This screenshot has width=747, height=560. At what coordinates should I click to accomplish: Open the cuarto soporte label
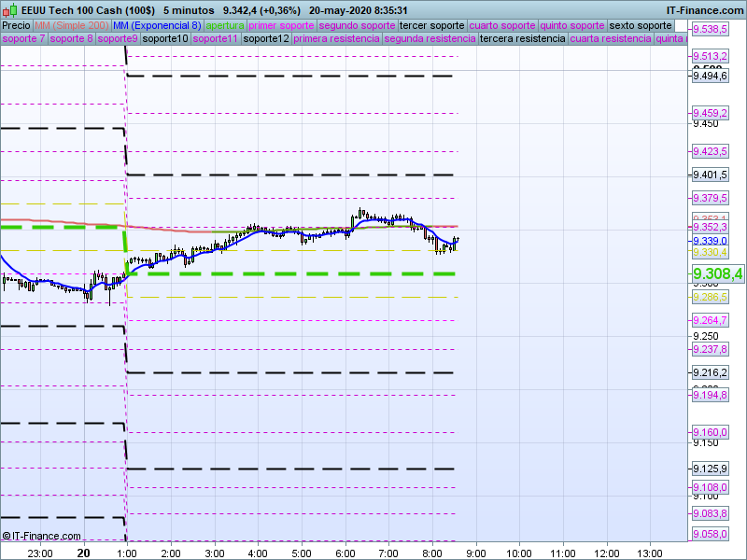(x=502, y=25)
